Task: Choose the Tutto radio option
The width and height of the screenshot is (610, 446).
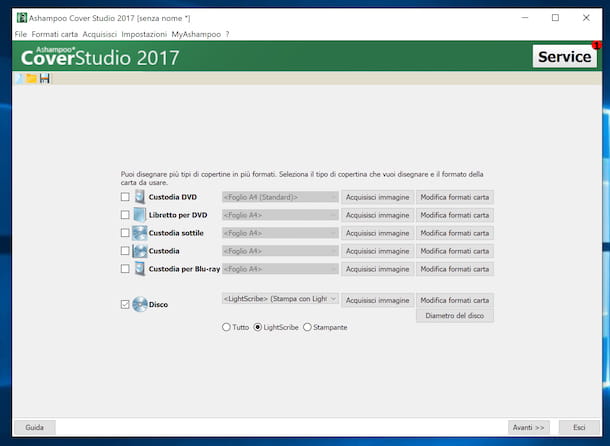Action: [x=227, y=327]
